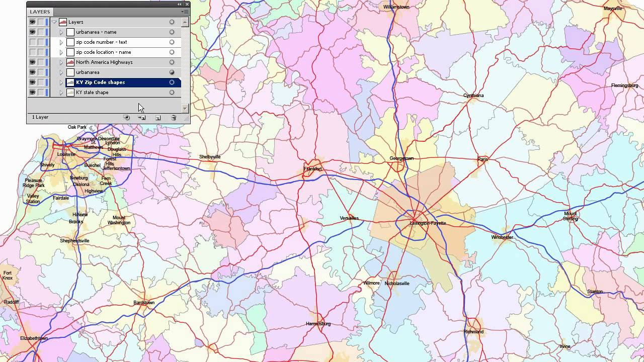This screenshot has width=644, height=362.
Task: Expand the zip code location - name sublayer
Action: (x=61, y=52)
